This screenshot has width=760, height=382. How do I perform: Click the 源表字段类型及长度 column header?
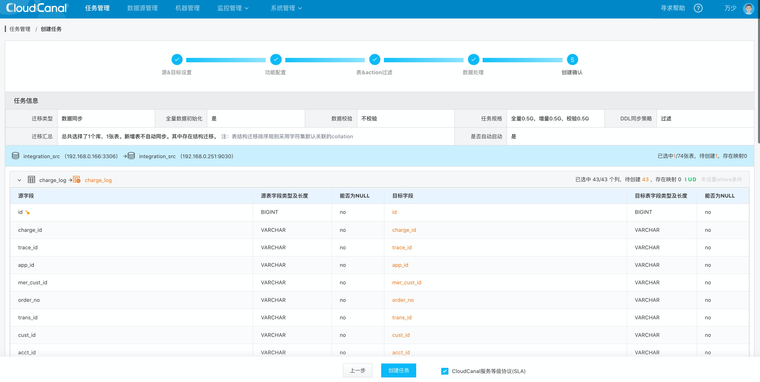pos(284,196)
